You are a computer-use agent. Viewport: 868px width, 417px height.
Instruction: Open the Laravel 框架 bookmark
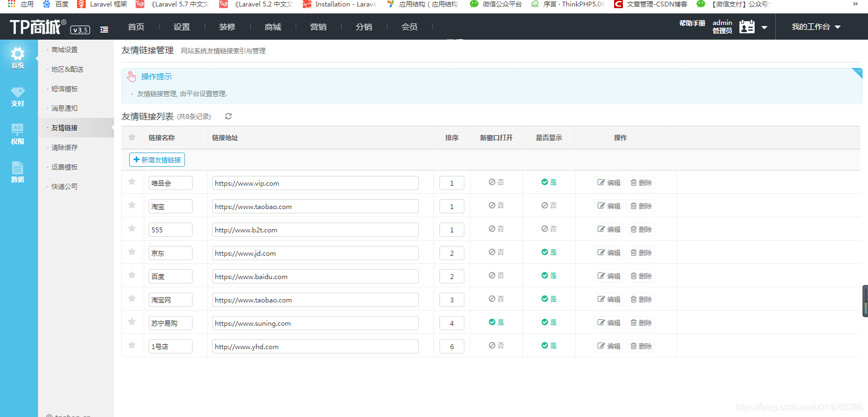click(x=102, y=4)
